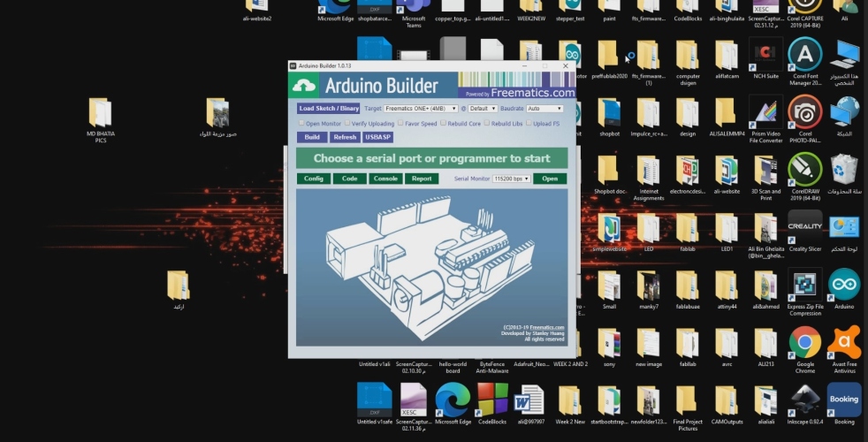Open the Serial Monitor 115200 bps dropdown
This screenshot has width=868, height=442.
[x=512, y=179]
